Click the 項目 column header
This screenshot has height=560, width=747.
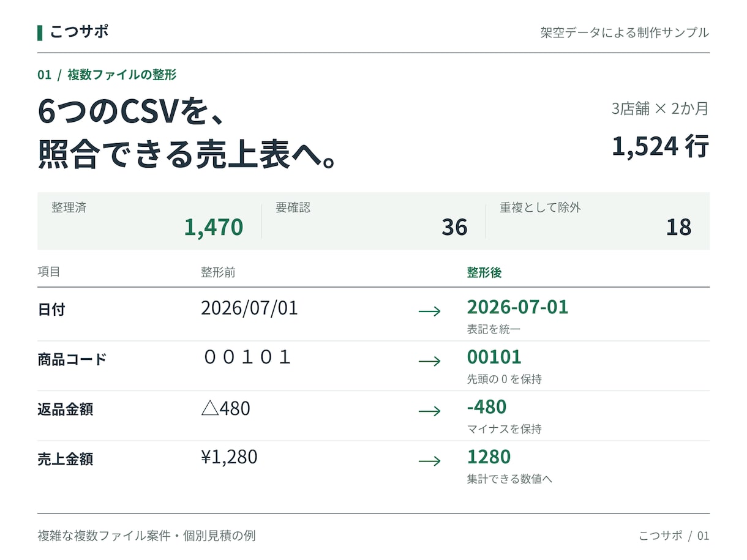[x=49, y=272]
